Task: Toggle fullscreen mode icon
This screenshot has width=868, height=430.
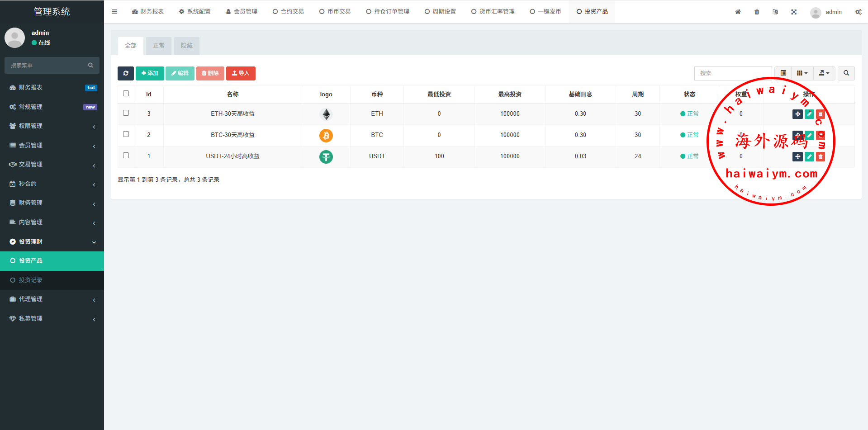Action: [x=794, y=12]
